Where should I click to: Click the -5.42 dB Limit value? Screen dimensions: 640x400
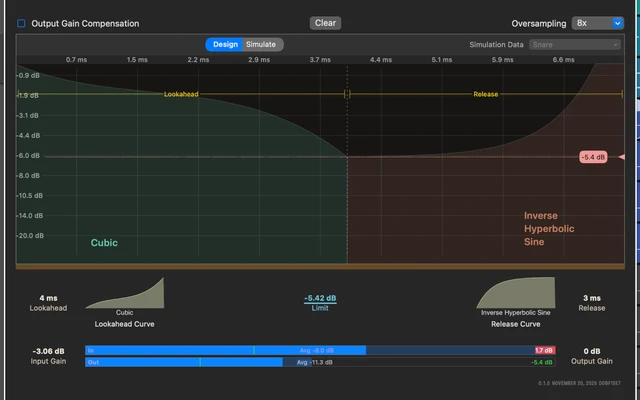(320, 298)
